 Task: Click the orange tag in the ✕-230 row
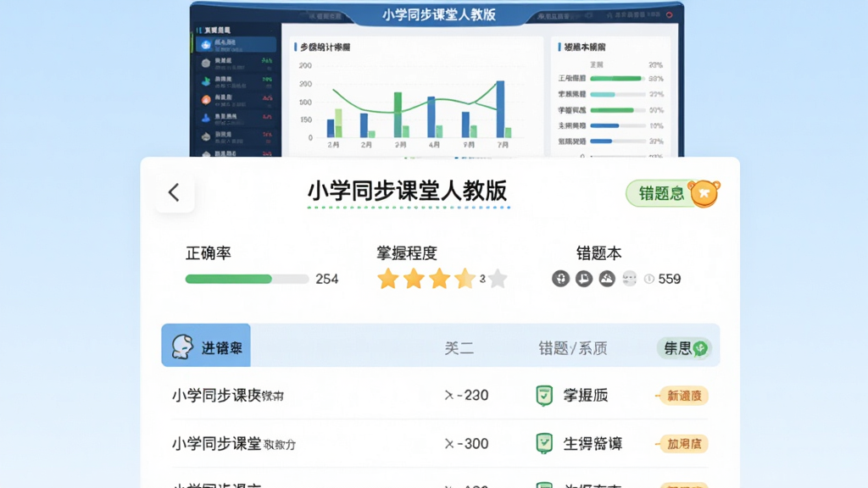point(682,396)
